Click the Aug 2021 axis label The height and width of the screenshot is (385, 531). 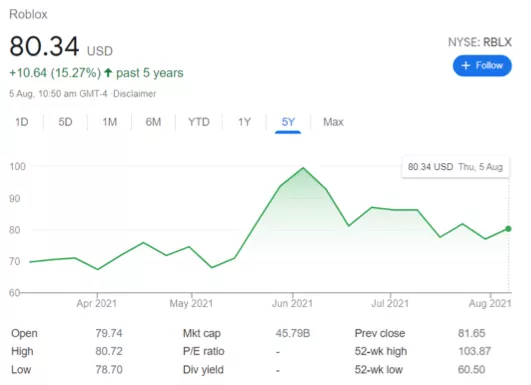(x=490, y=303)
